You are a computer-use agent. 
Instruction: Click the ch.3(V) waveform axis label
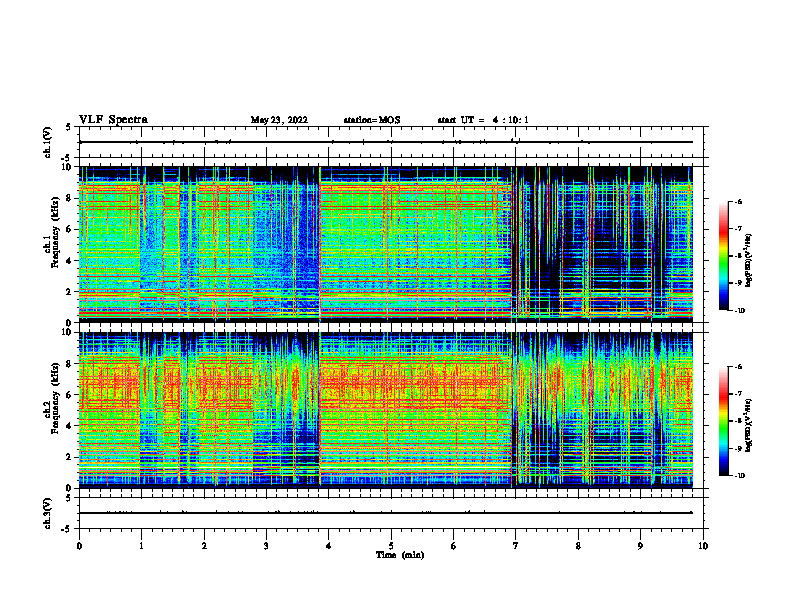pos(48,513)
